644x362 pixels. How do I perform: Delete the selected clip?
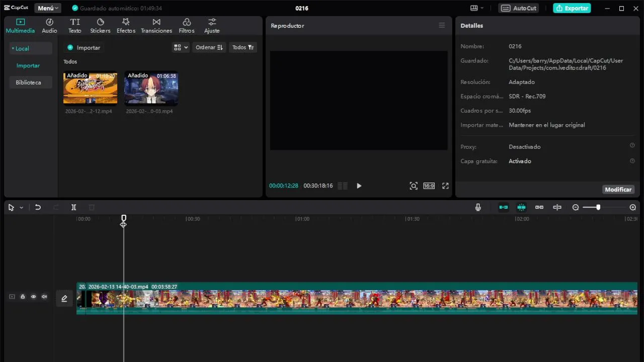click(92, 207)
